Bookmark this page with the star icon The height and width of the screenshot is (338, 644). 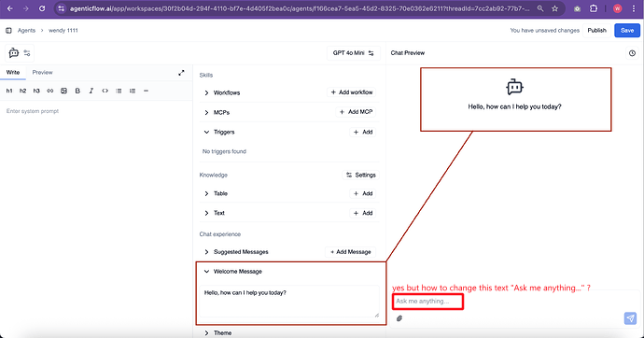[555, 8]
